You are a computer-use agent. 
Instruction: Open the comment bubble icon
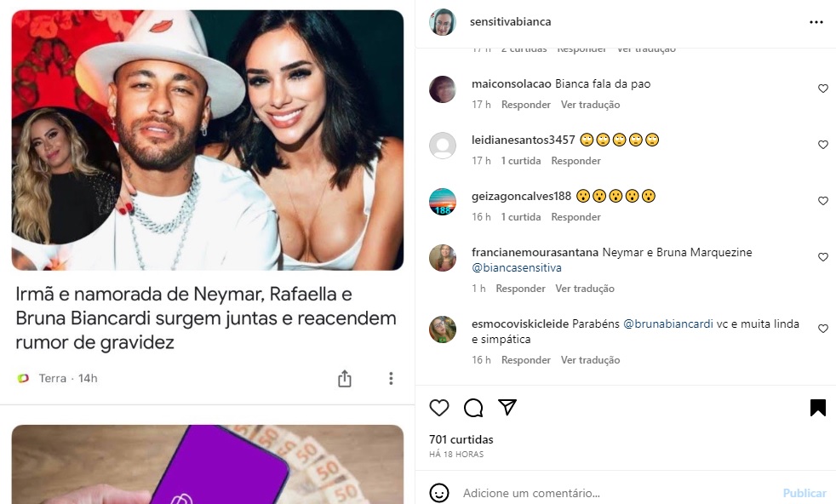[473, 408]
